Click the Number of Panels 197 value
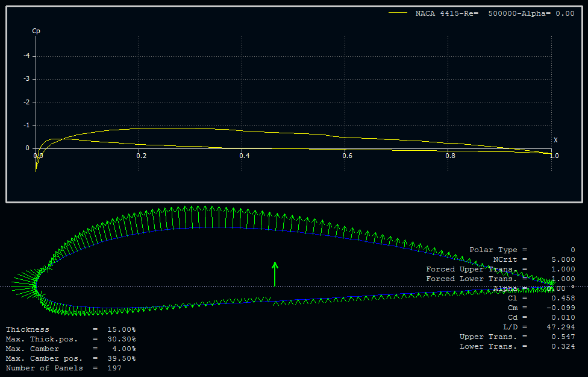The image size is (588, 377). pyautogui.click(x=114, y=368)
